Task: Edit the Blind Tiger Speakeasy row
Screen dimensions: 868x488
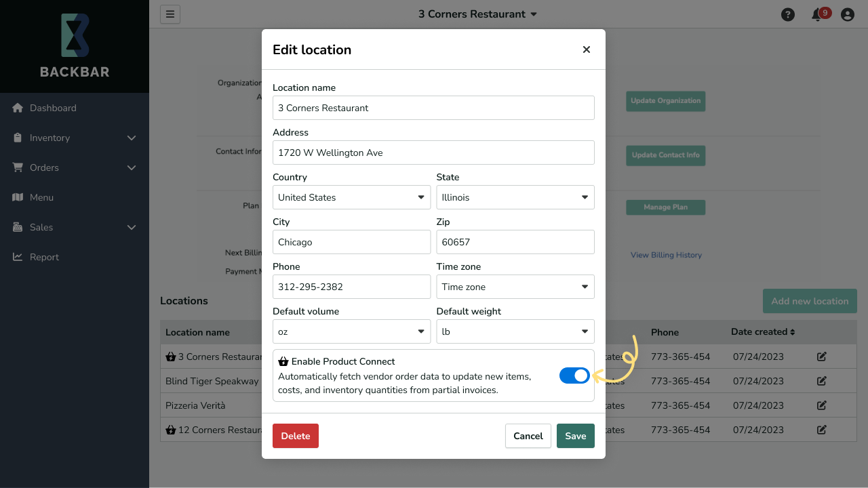Action: tap(822, 381)
